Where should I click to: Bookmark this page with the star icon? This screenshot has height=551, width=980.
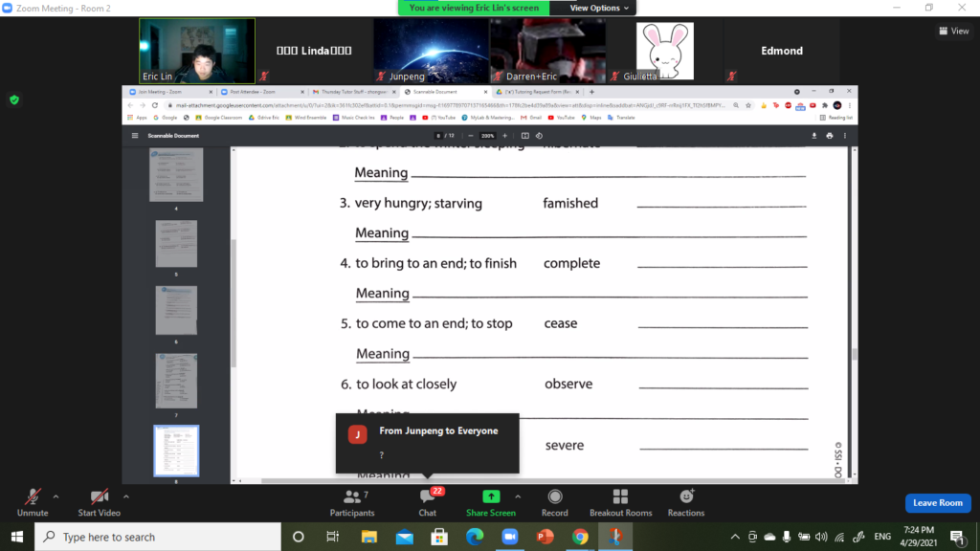[748, 105]
